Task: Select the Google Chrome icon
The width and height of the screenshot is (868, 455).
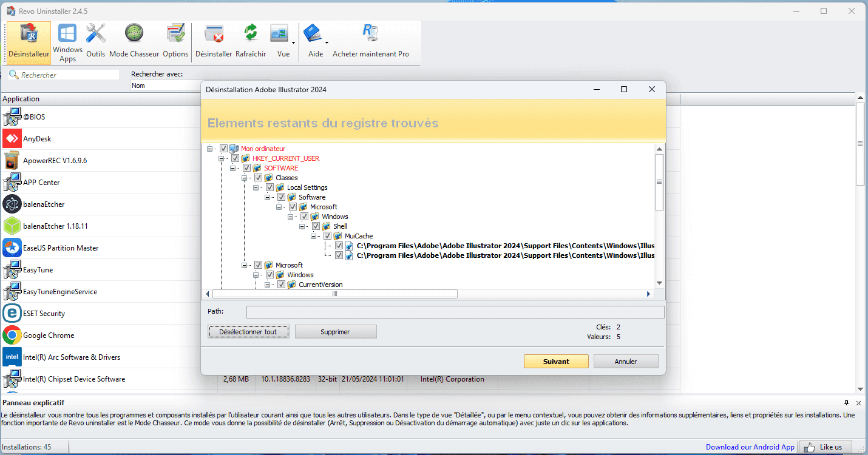Action: click(12, 335)
